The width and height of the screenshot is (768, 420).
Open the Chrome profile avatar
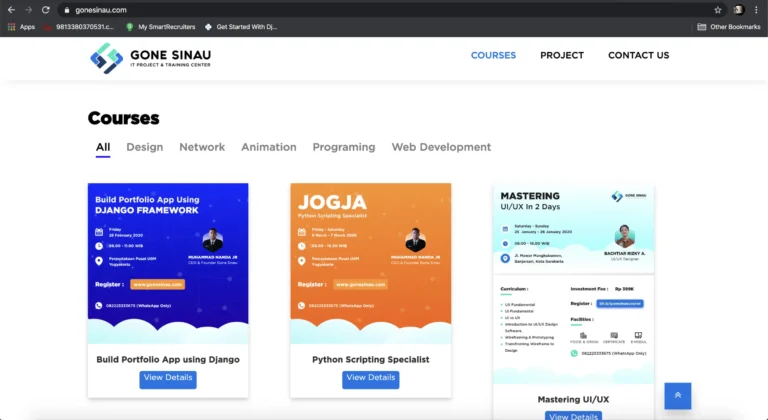coord(739,10)
